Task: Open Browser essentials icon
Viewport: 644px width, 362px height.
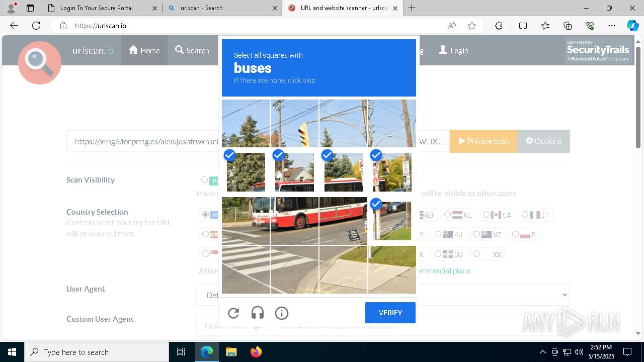Action: click(590, 26)
